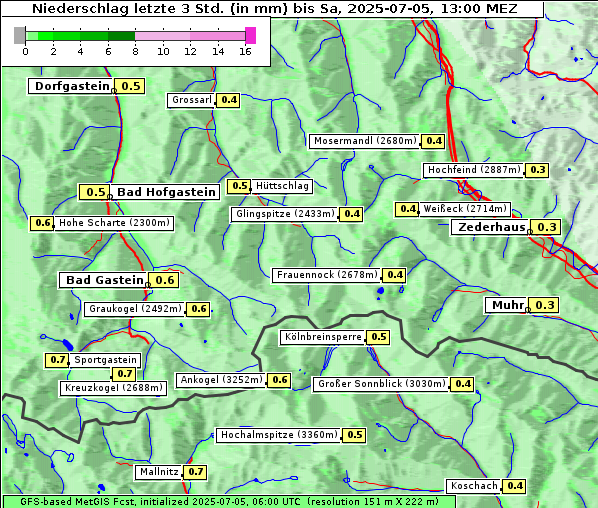Viewport: 598px width, 508px height.
Task: Click the 0.4 value left of Weißeck
Action: coord(407,209)
